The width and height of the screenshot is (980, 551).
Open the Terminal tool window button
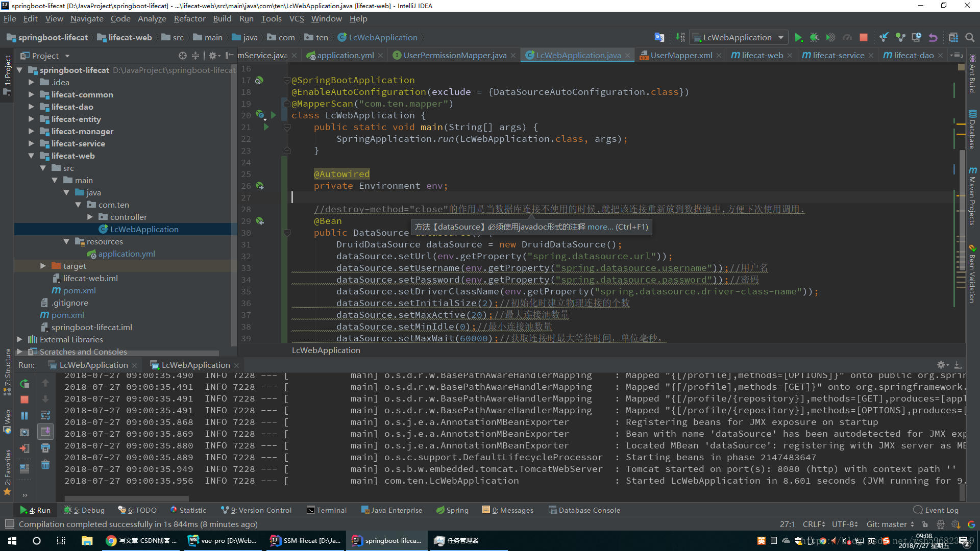[327, 510]
